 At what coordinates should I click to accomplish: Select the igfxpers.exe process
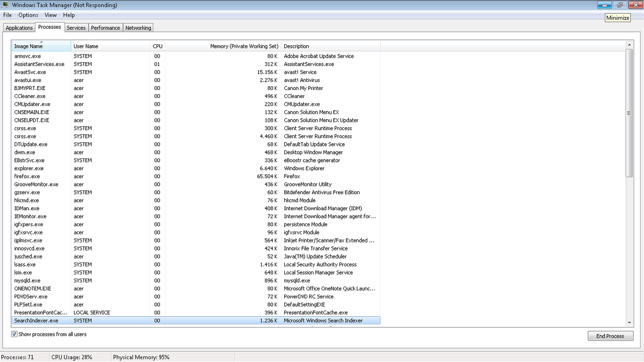click(196, 224)
